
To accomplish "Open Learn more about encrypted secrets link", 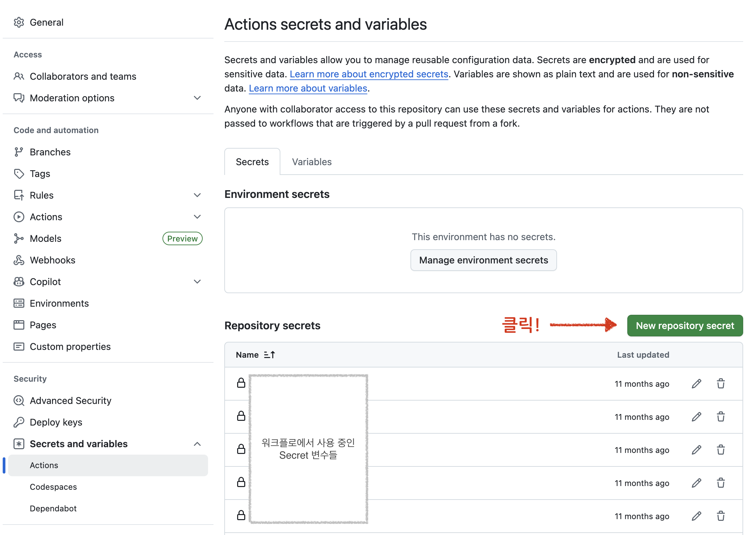I will click(x=369, y=74).
